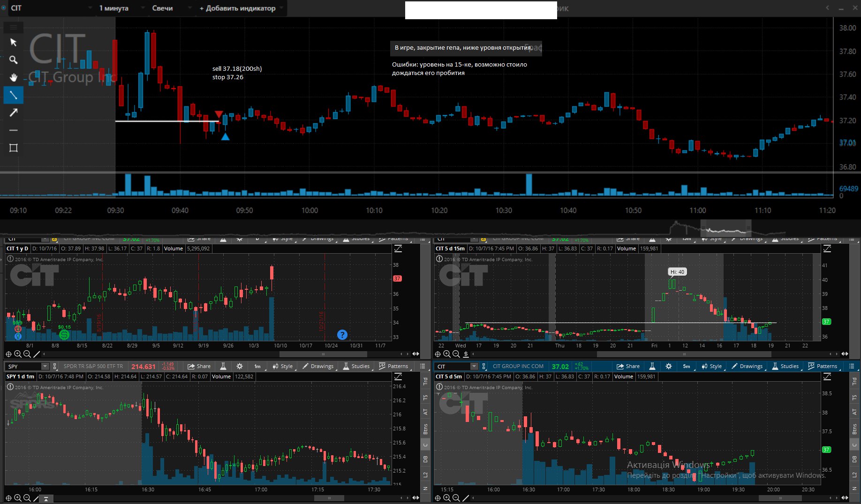Select the trend line drawing tool
This screenshot has width=861, height=504.
14,95
